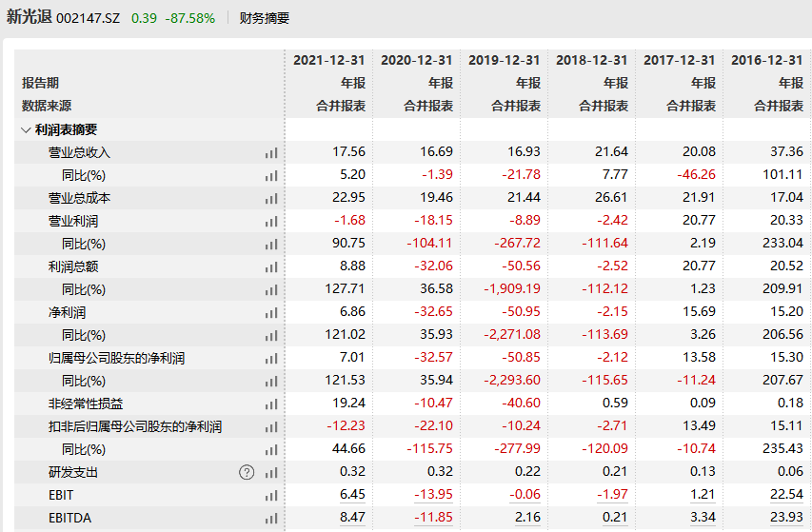The width and height of the screenshot is (812, 532).
Task: Select the 2016-12-31 column header
Action: [766, 60]
